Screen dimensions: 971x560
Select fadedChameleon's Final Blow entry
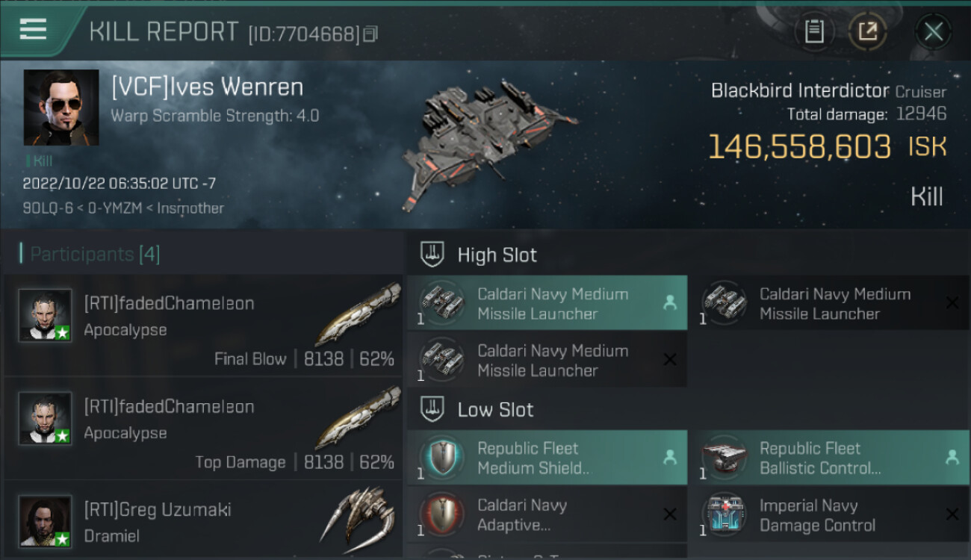tap(203, 326)
